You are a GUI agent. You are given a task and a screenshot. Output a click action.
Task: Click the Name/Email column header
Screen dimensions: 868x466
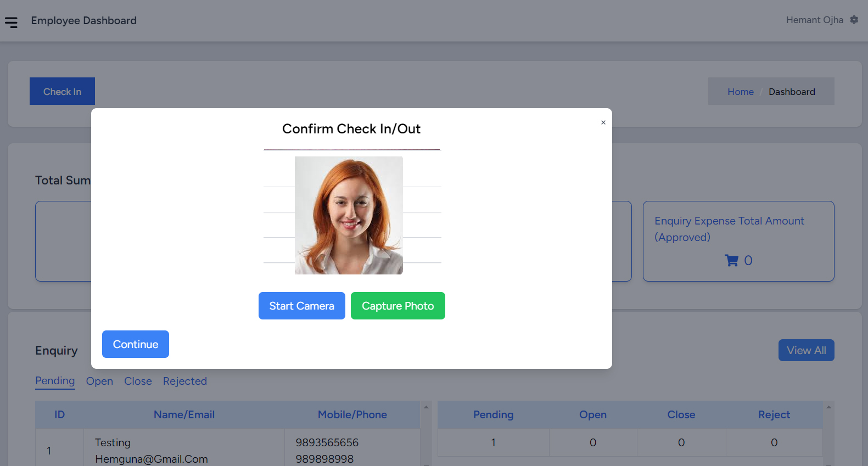coord(184,415)
